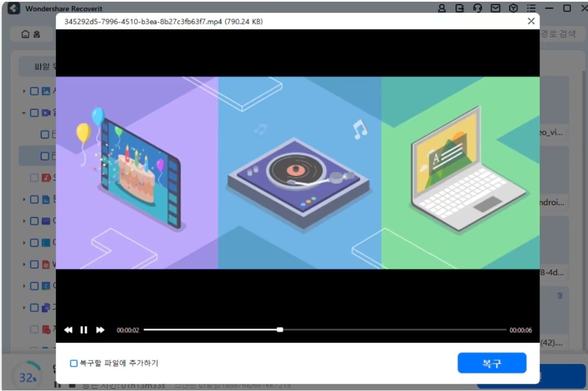Viewport: 588px width, 391px height.
Task: Click the video progress slider handle
Action: click(280, 330)
